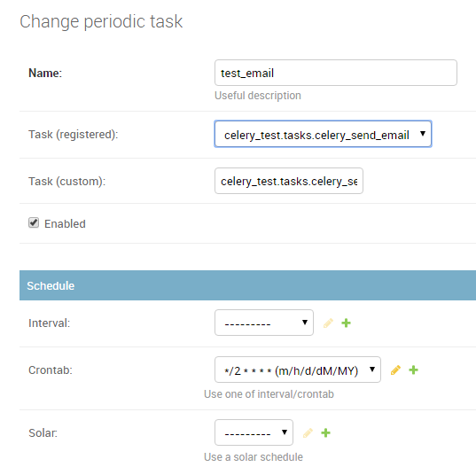Add a new interval with the green plus

pyautogui.click(x=346, y=323)
